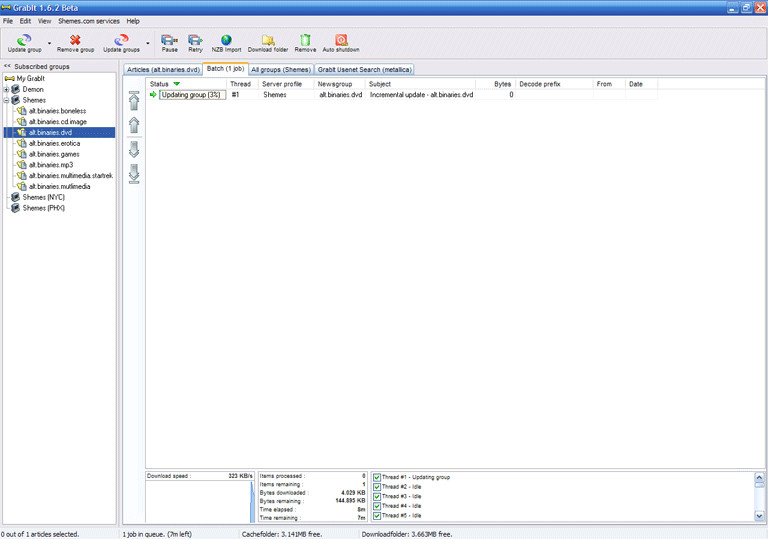The height and width of the screenshot is (539, 768).
Task: Expand the Demon server tree node
Action: tap(6, 90)
